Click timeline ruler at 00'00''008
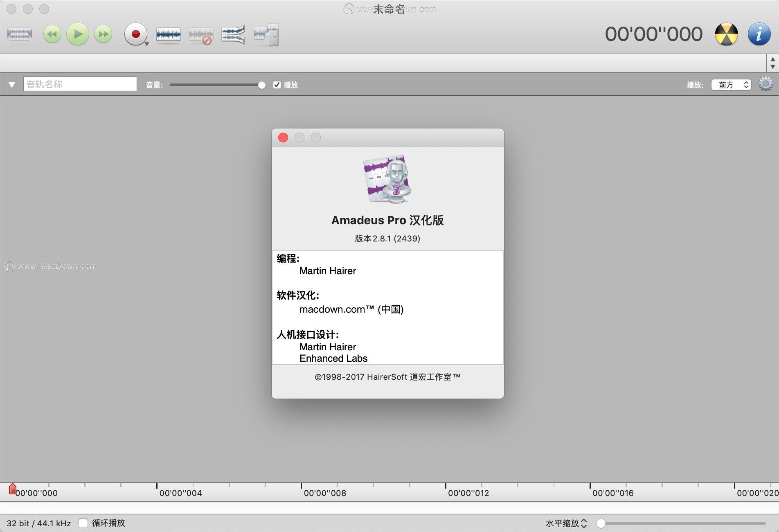Screen dimensions: 779x532 325,493
